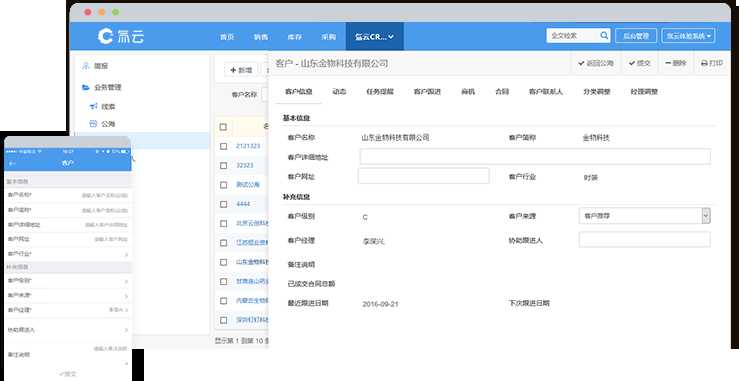This screenshot has height=381, width=739.
Task: Click the icon beside 公海 in the sidebar
Action: coord(93,124)
